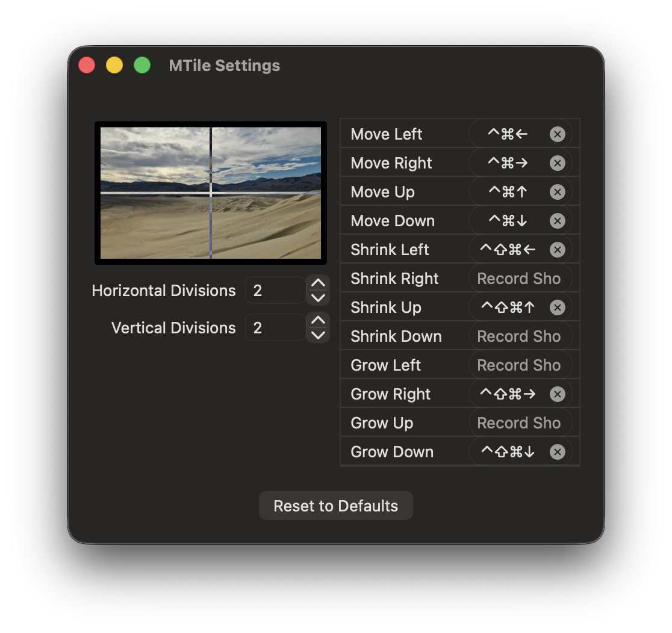Image resolution: width=672 pixels, height=633 pixels.
Task: Clear the Grow Right shortcut
Action: (x=557, y=394)
